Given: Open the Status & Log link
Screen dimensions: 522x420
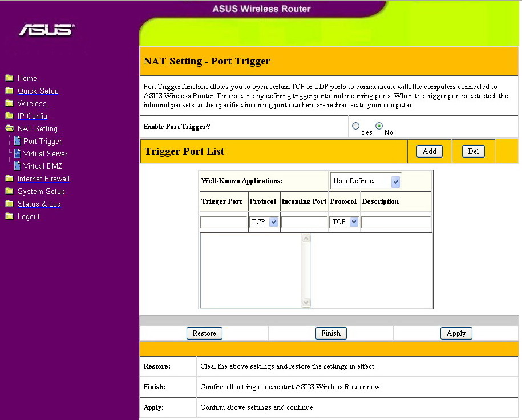Looking at the screenshot, I should click(39, 204).
